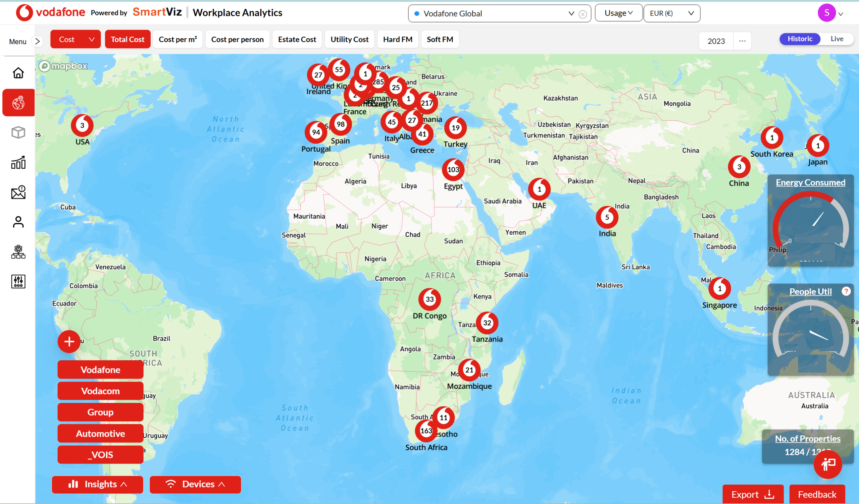Open the UAE marker showing 1

tap(539, 189)
